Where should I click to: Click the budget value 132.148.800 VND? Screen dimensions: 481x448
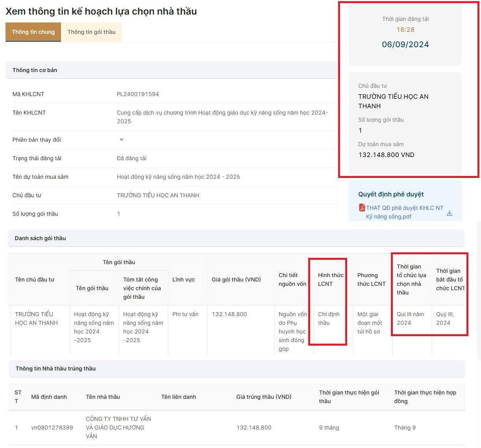click(387, 155)
